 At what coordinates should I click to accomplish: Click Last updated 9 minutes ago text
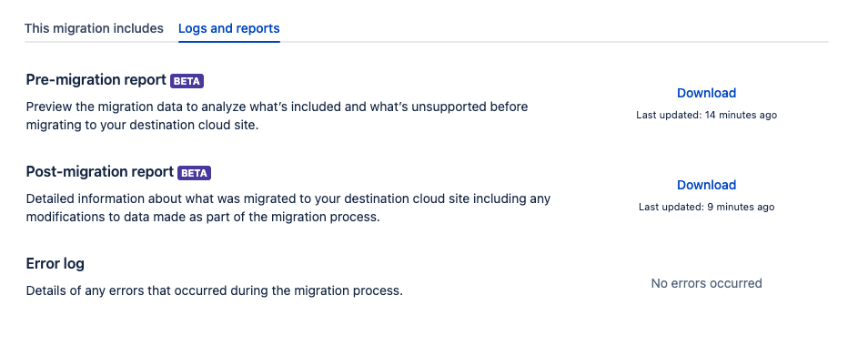pyautogui.click(x=706, y=207)
